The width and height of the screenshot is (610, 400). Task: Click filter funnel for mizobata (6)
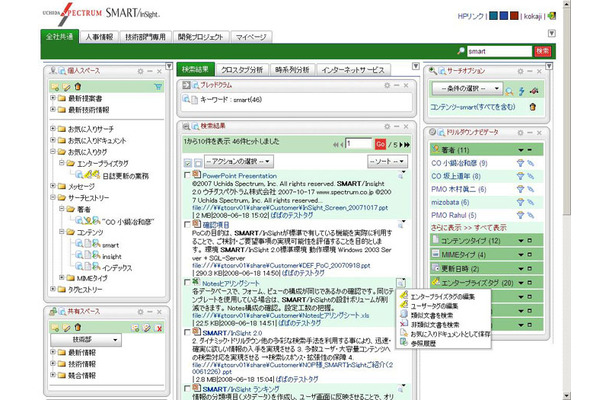click(x=520, y=202)
